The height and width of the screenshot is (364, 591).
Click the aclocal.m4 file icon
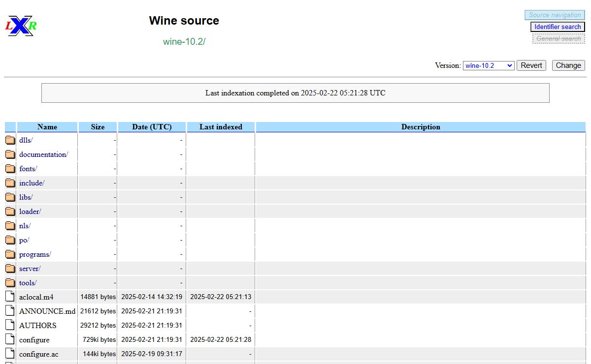click(10, 297)
